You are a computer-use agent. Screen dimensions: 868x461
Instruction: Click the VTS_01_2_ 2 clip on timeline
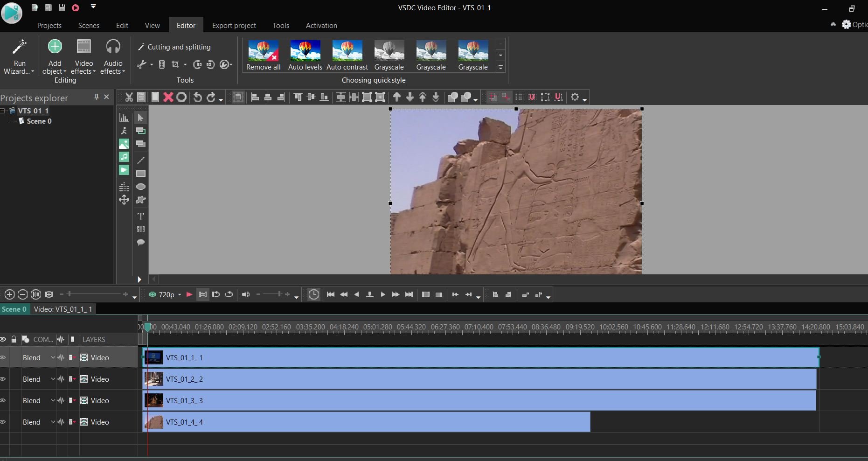(x=479, y=379)
